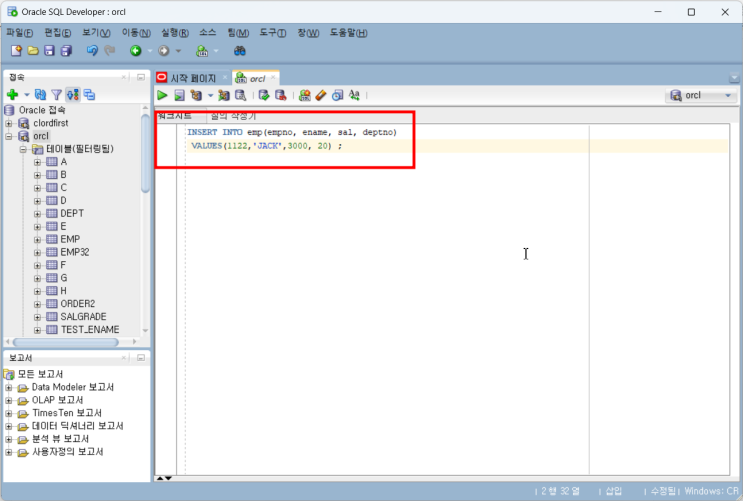The height and width of the screenshot is (501, 743).
Task: Select the ORDER2 table
Action: pyautogui.click(x=78, y=304)
